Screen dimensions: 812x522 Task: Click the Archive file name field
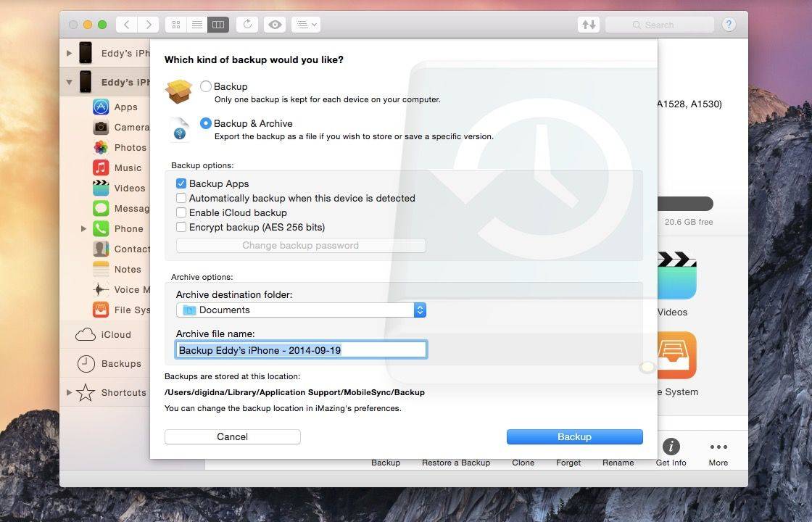(301, 350)
